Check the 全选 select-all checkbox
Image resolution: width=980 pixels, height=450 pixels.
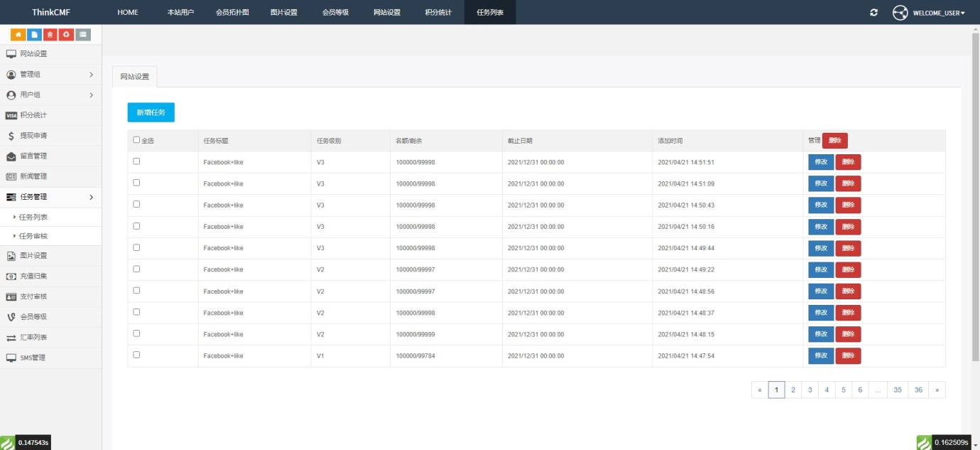click(137, 140)
